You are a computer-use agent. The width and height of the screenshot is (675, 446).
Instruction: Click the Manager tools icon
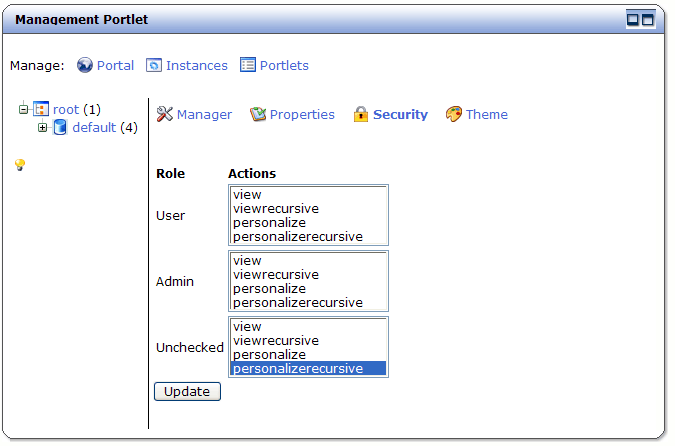[164, 114]
